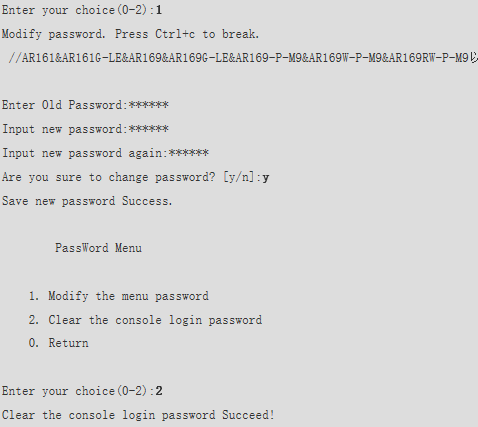Click the Clear the console login password Succeed line

(x=138, y=415)
